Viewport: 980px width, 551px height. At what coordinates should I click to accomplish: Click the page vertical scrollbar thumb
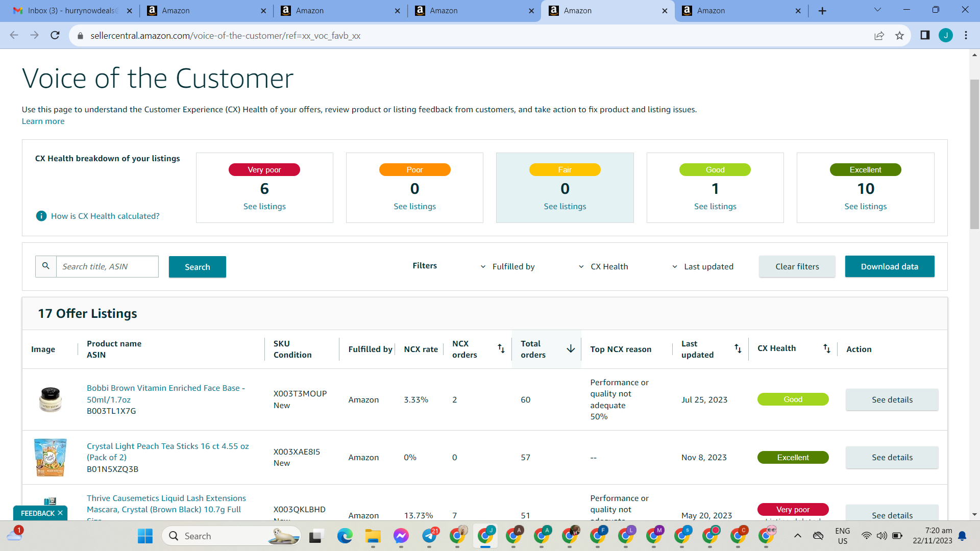tap(974, 154)
